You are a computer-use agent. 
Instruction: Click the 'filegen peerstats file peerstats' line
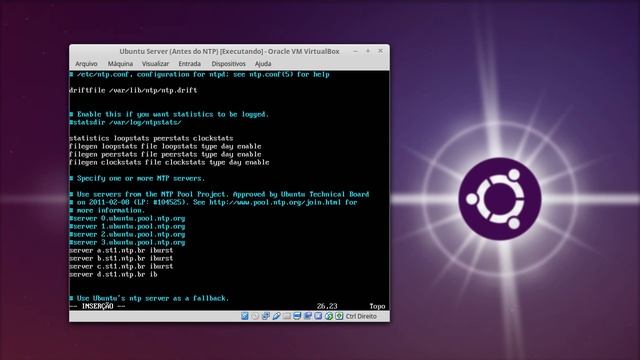click(x=165, y=154)
